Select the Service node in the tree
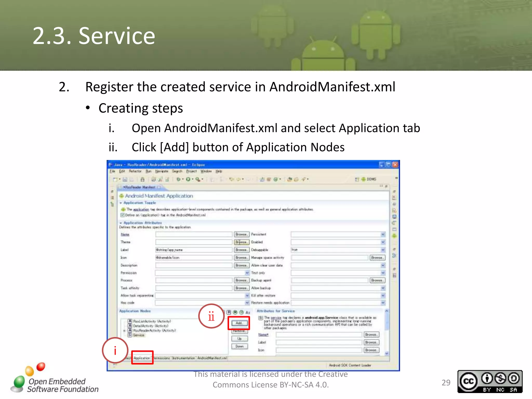This screenshot has width=532, height=399. tap(136, 335)
